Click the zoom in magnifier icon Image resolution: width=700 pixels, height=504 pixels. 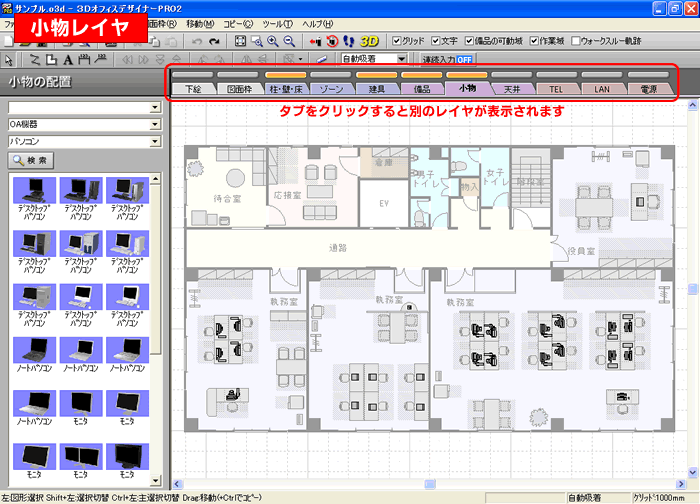(272, 41)
